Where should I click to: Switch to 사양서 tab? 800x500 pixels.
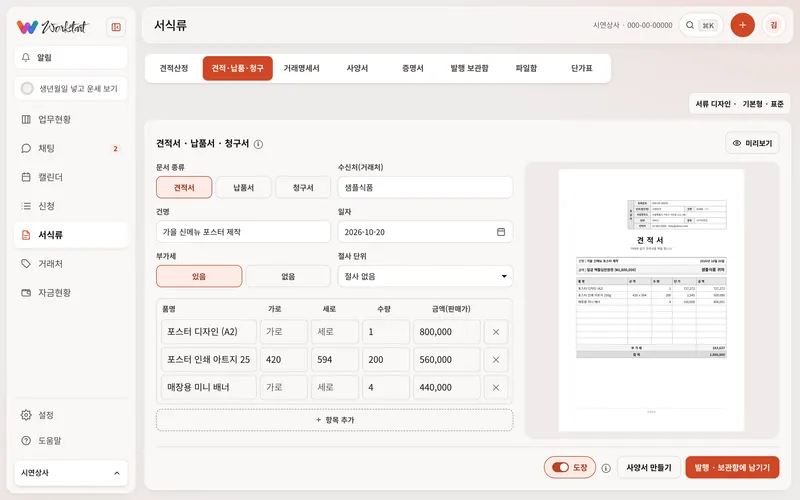click(357, 68)
